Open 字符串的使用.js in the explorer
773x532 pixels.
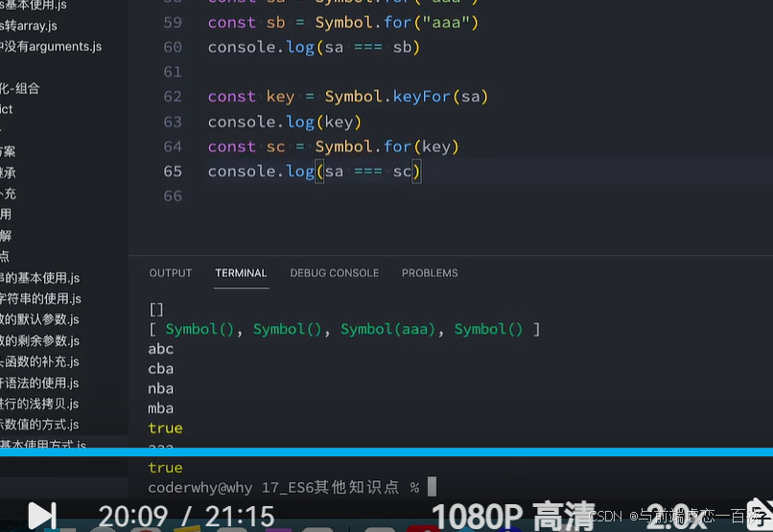pyautogui.click(x=41, y=298)
